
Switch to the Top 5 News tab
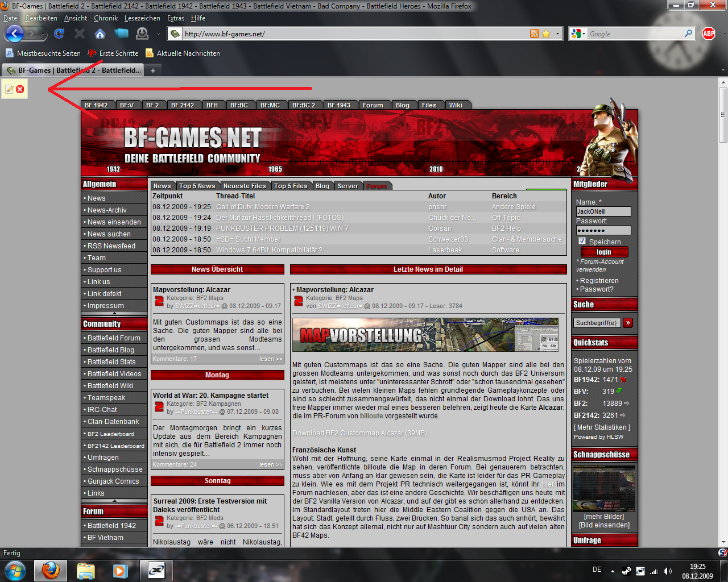pos(197,186)
